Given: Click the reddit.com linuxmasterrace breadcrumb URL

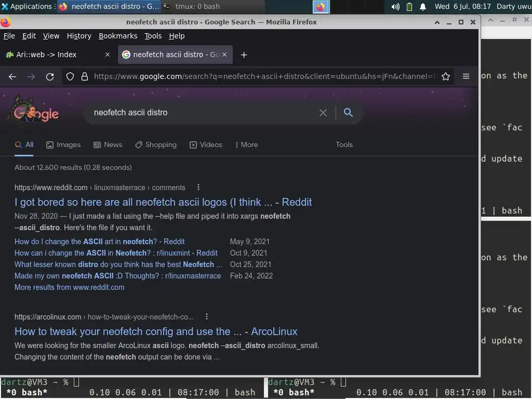Looking at the screenshot, I should (100, 188).
